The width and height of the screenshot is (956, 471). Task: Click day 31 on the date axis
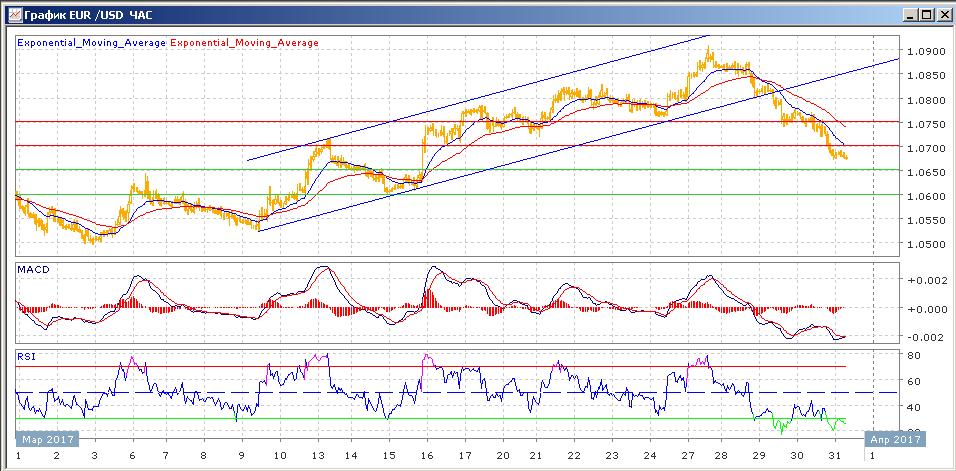click(x=833, y=455)
